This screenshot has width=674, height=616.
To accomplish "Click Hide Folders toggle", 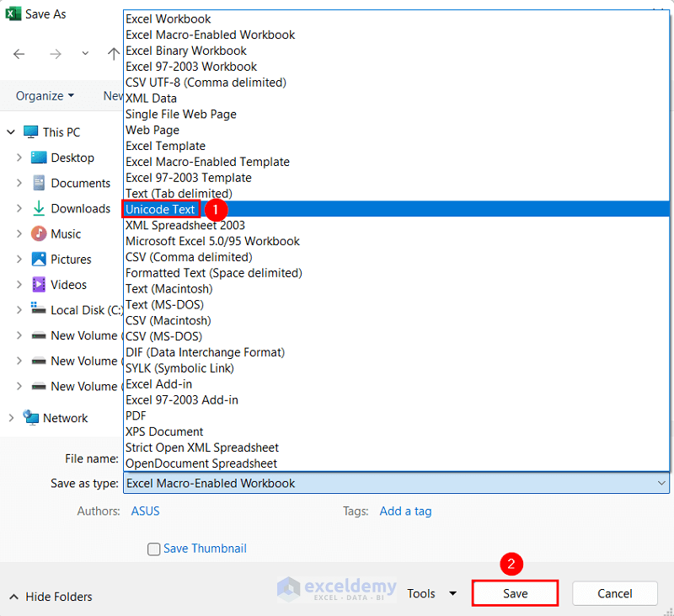I will tap(51, 597).
